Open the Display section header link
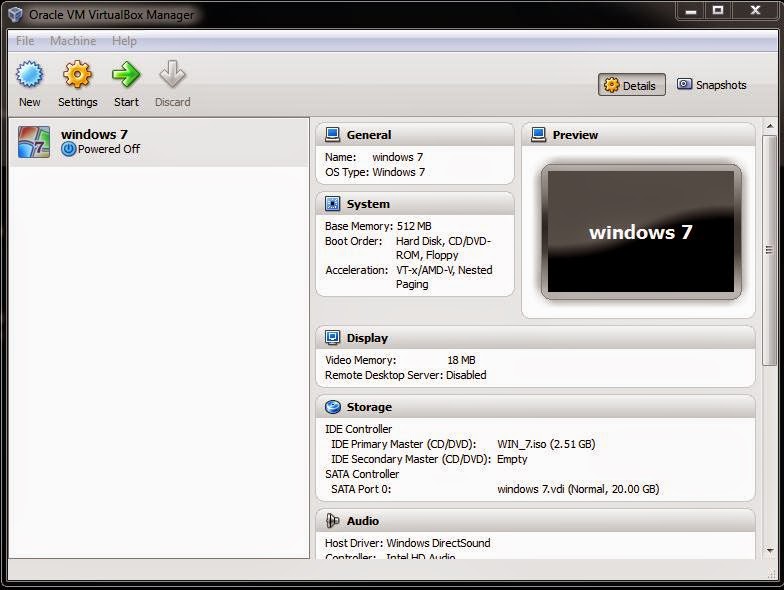784x590 pixels. [x=367, y=338]
